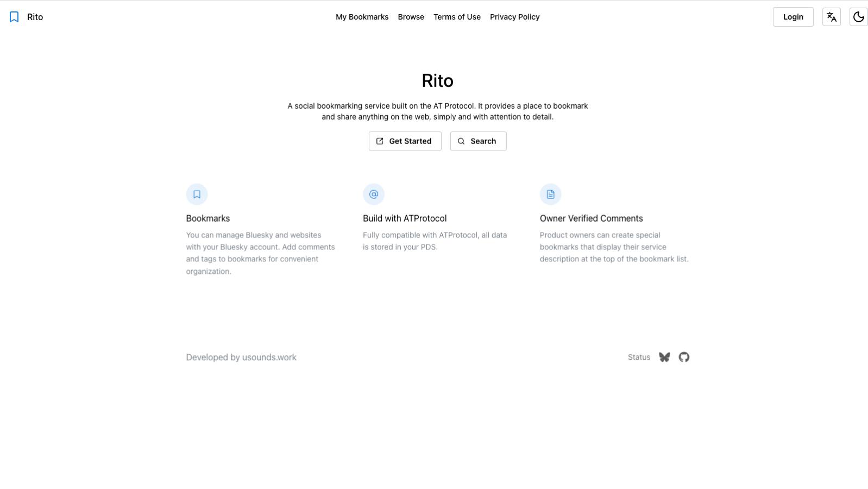Click the 'Product owners can create' description
868x489 pixels.
coord(614,247)
